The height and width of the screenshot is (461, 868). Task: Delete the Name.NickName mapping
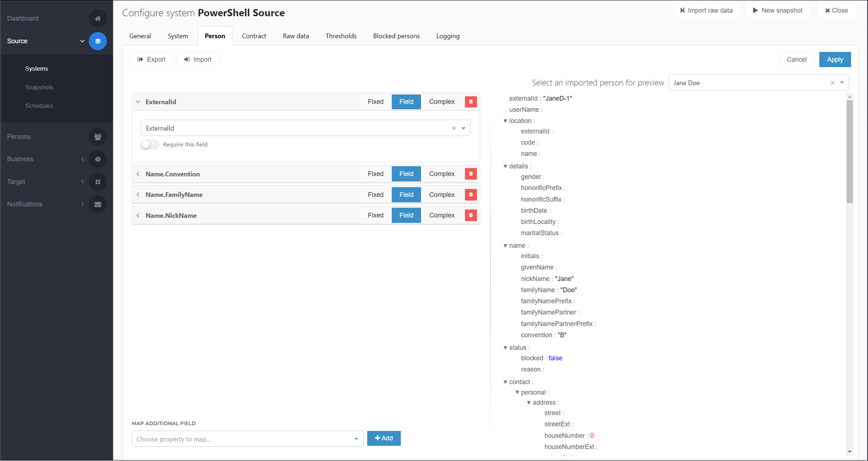click(471, 215)
